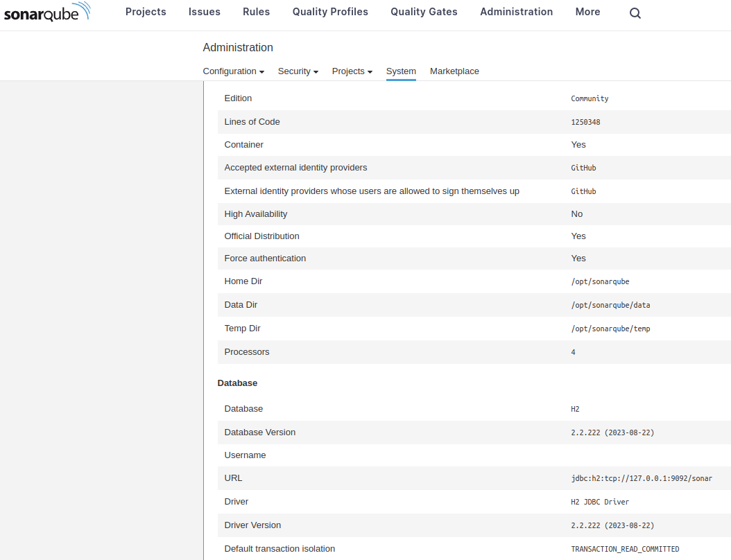This screenshot has width=731, height=560.
Task: Open the Security dropdown
Action: tap(298, 71)
